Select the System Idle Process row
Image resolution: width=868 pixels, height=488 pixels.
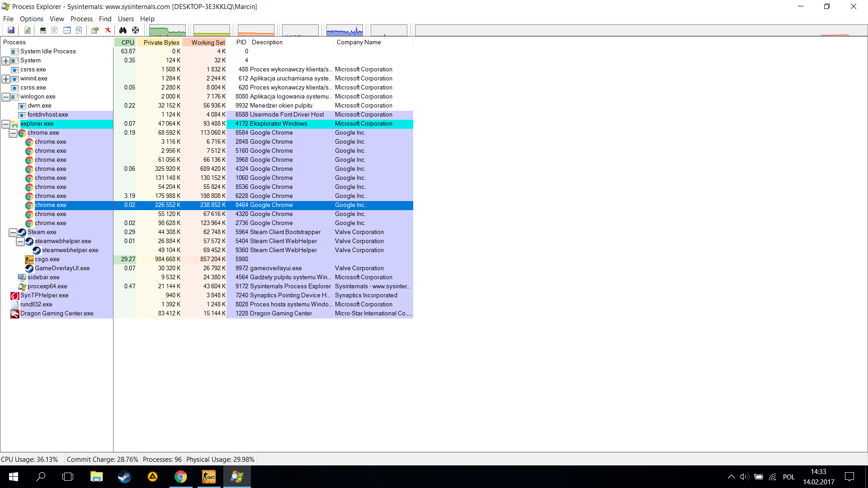point(207,52)
